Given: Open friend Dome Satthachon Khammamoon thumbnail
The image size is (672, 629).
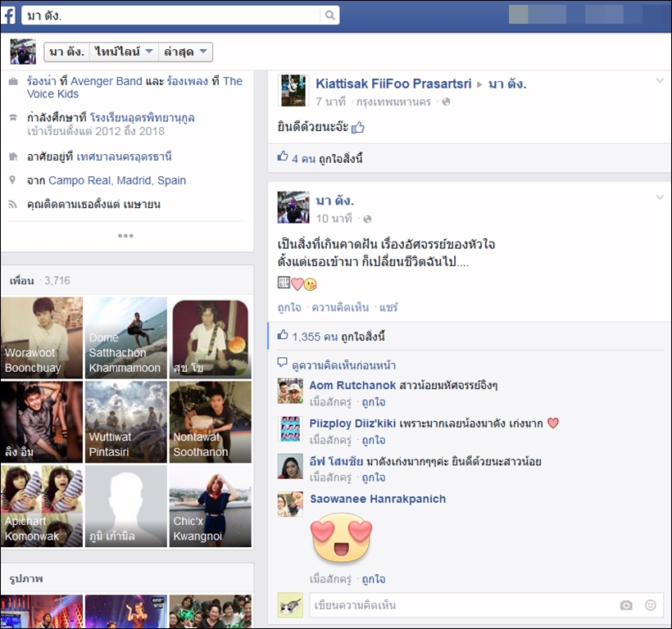Looking at the screenshot, I should 126,337.
